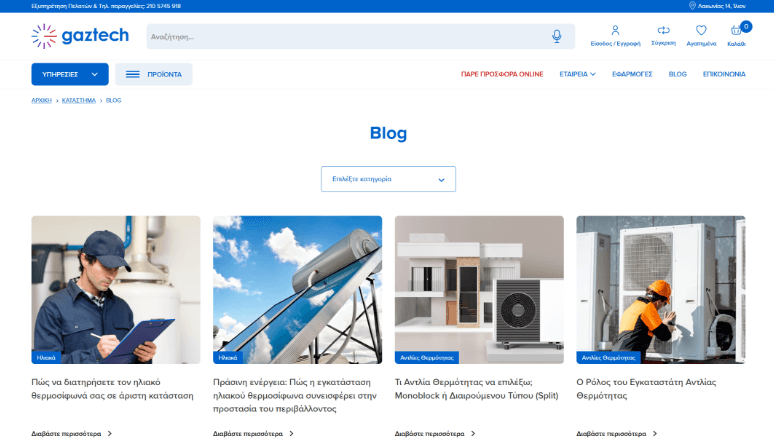Open favorites heart icon
Screen dimensions: 774x446
(701, 31)
